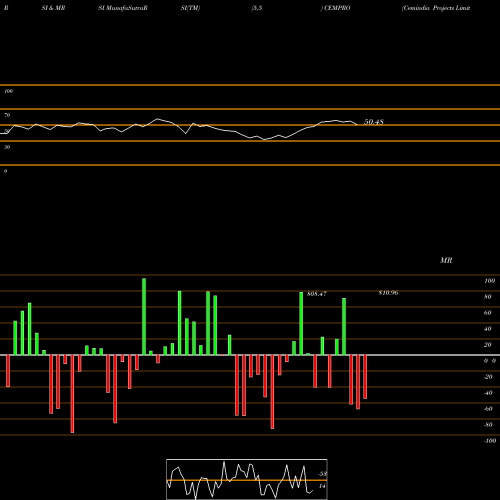Click the value 14 in mini chart

(x=322, y=486)
